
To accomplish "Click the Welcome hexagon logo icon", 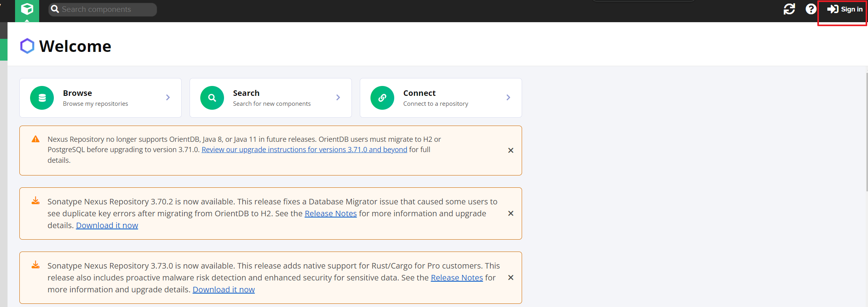I will coord(27,46).
